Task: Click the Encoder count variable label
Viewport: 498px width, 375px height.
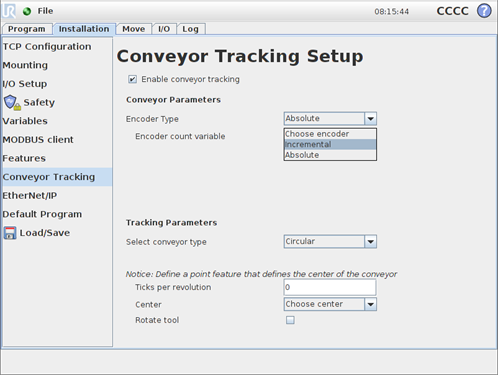Action: [x=180, y=136]
